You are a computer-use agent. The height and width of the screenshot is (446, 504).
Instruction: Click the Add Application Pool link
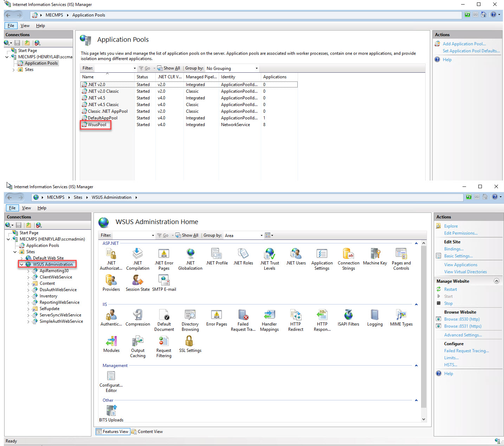point(464,44)
